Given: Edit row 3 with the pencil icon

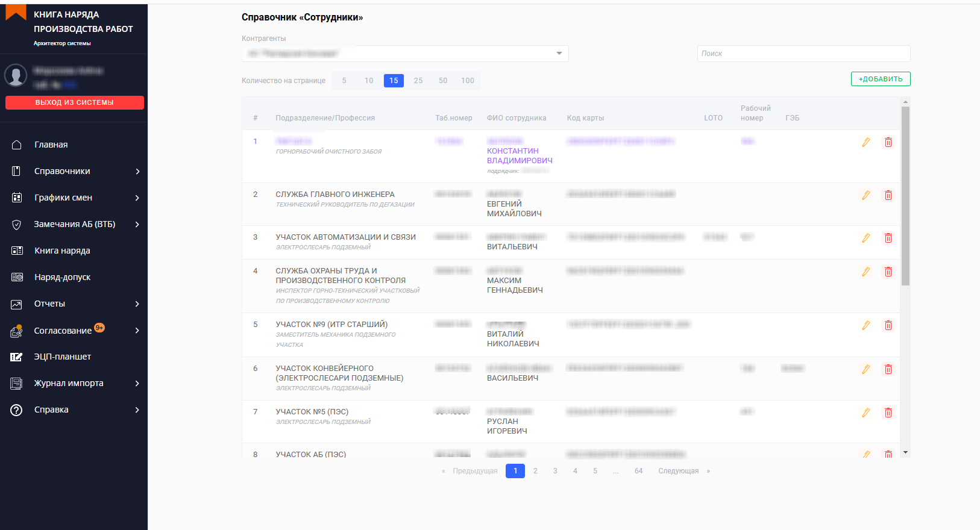Looking at the screenshot, I should coord(865,238).
